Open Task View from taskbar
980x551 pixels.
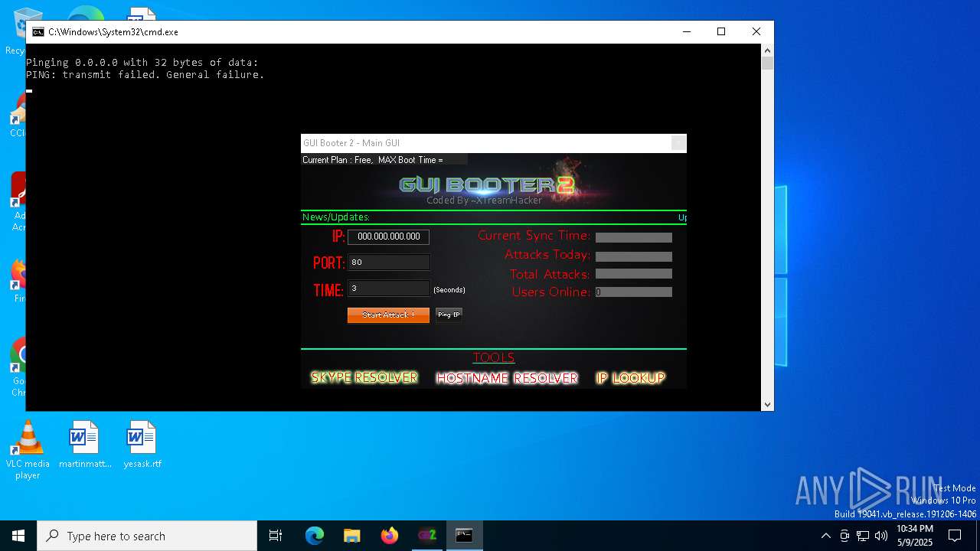[276, 536]
